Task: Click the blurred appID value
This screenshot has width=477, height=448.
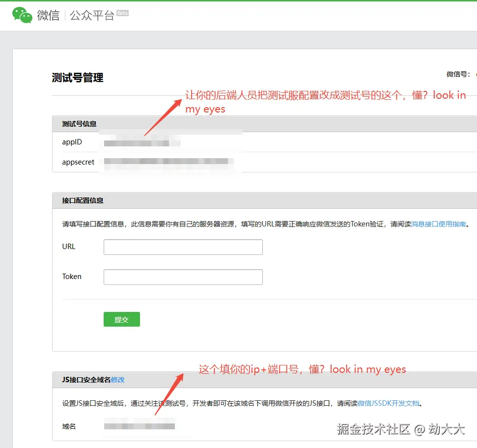Action: click(x=142, y=143)
